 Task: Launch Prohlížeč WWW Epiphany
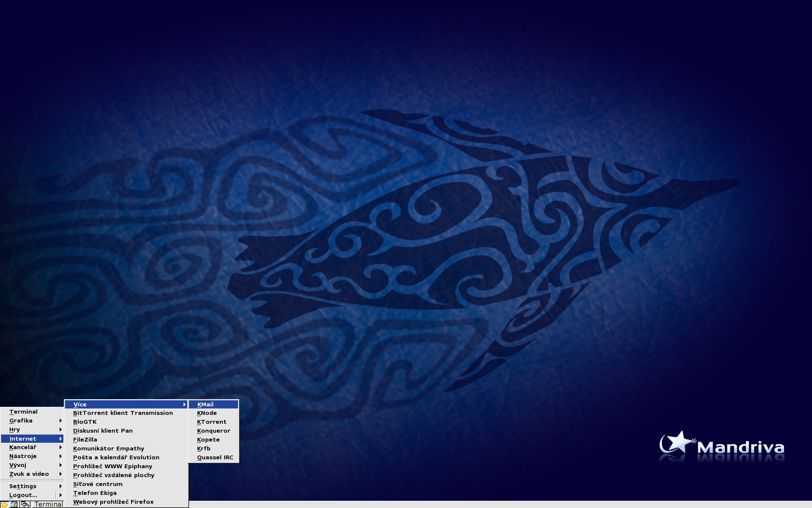point(126,466)
